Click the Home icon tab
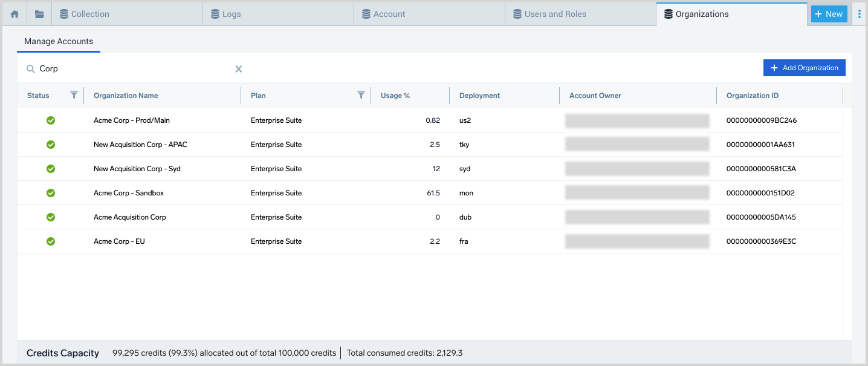 point(15,14)
